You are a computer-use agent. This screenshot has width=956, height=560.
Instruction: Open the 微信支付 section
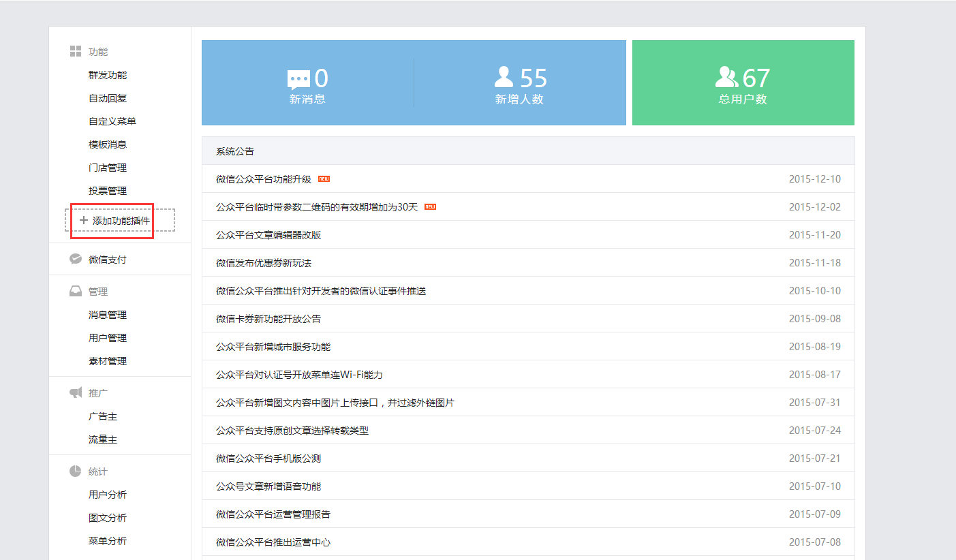click(x=108, y=260)
